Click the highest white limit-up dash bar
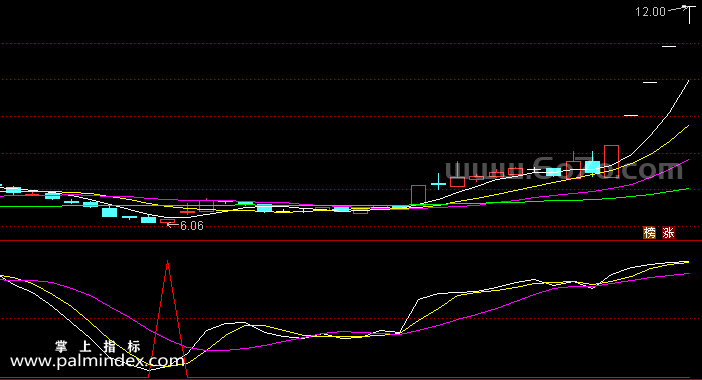Screen dimensions: 702x380 [669, 46]
